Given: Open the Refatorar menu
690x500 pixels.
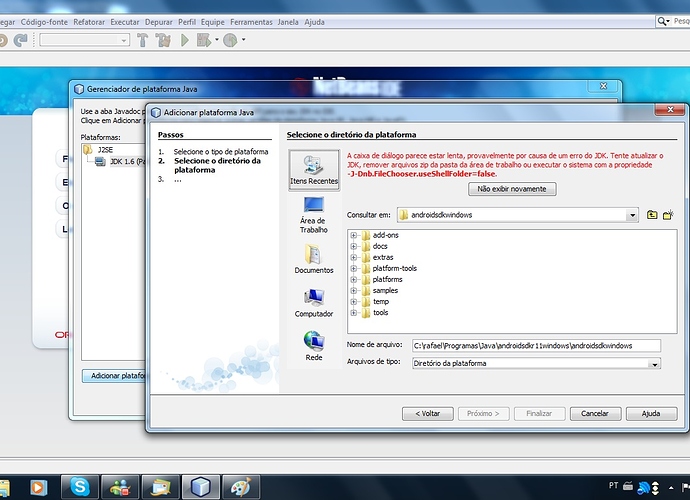Looking at the screenshot, I should (x=89, y=22).
